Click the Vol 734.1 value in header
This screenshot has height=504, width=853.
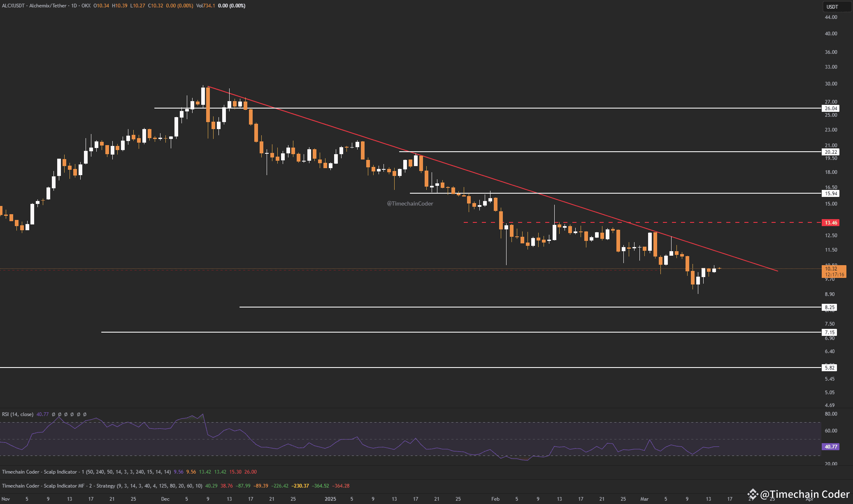click(x=206, y=6)
